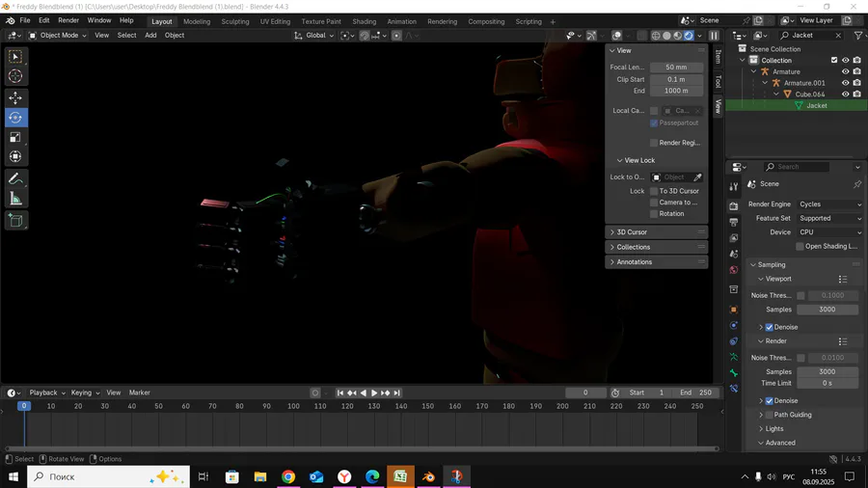This screenshot has height=488, width=868.
Task: Switch to material preview shading
Action: point(678,36)
